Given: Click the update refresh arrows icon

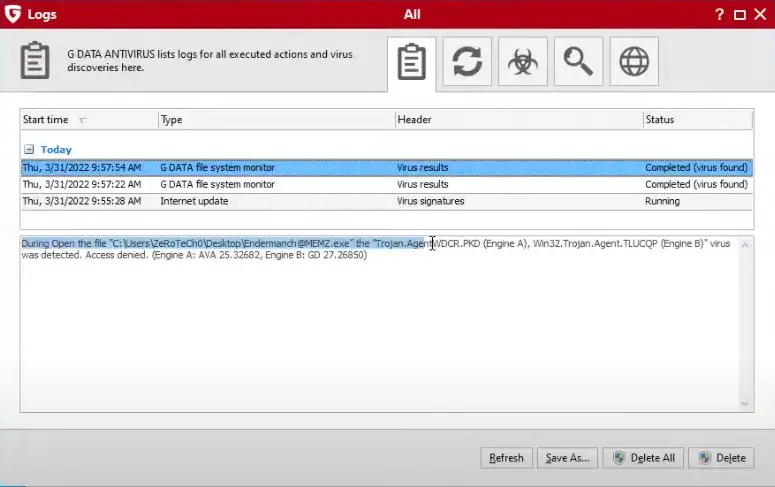Looking at the screenshot, I should [x=467, y=62].
